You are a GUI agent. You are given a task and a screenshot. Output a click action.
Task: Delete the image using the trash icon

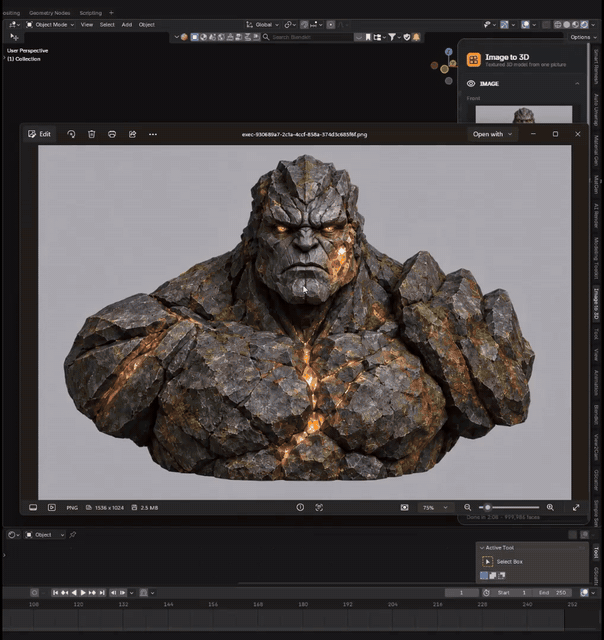[91, 134]
